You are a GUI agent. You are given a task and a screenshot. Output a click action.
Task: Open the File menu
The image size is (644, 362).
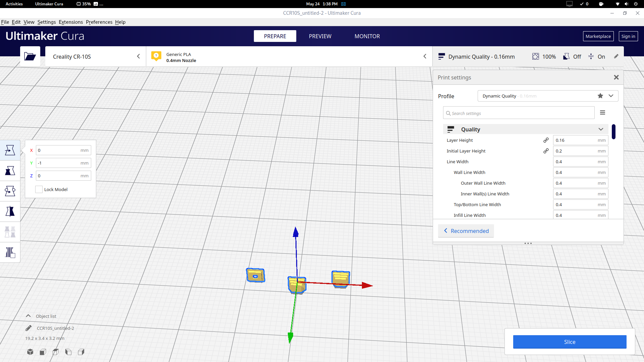tap(5, 22)
